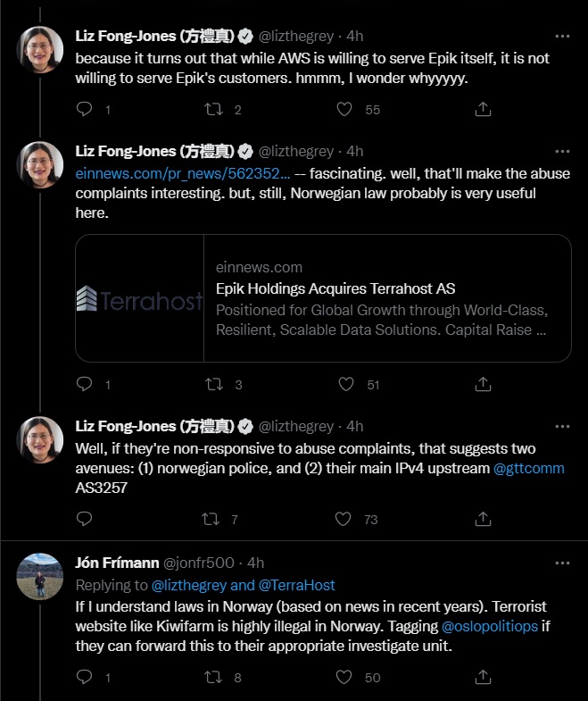Retweet the AWS and Epik customers tweet
The height and width of the screenshot is (701, 588).
point(213,109)
